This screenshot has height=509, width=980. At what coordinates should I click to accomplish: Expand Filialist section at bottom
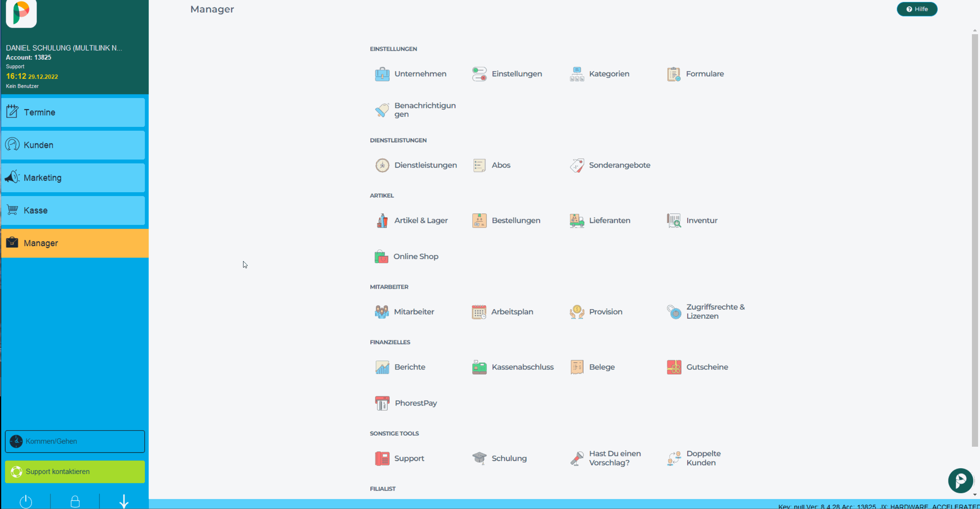(383, 488)
